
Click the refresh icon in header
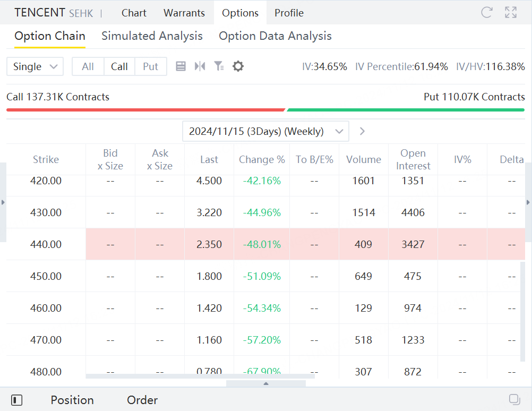[486, 13]
